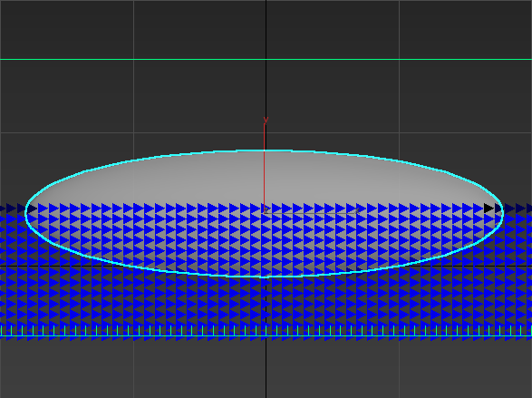Click the thin green horizontal line near the top

point(266,59)
